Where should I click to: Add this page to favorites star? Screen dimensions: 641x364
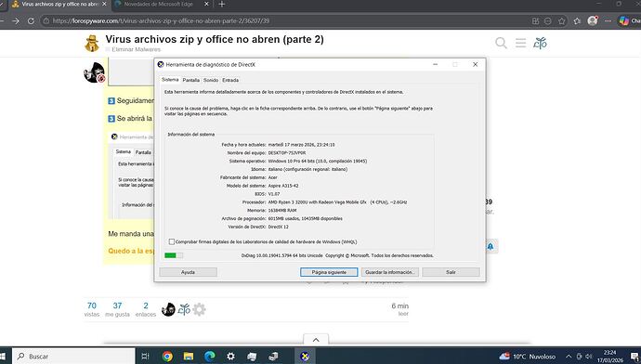(562, 20)
